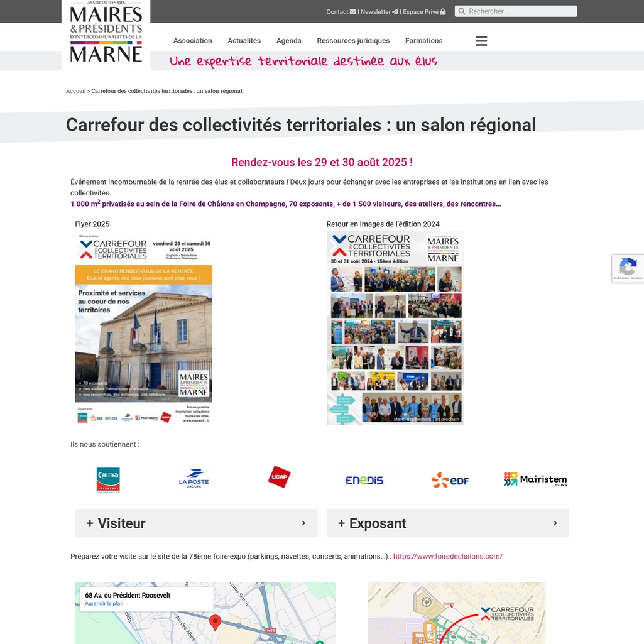
Task: Click the search magnifier icon
Action: pos(462,11)
